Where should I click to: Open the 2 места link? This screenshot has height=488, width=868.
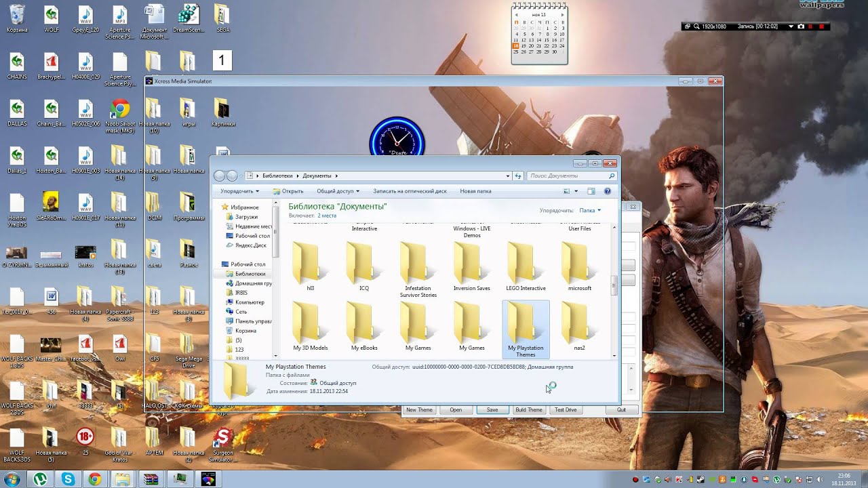pos(327,216)
